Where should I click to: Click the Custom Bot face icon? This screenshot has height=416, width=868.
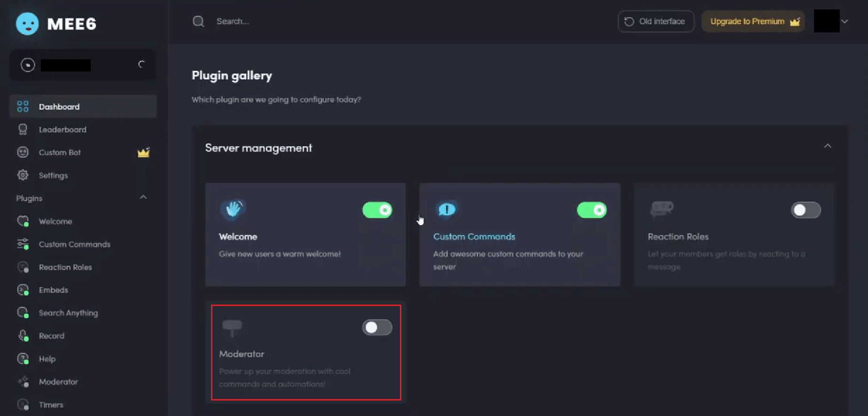pos(23,152)
